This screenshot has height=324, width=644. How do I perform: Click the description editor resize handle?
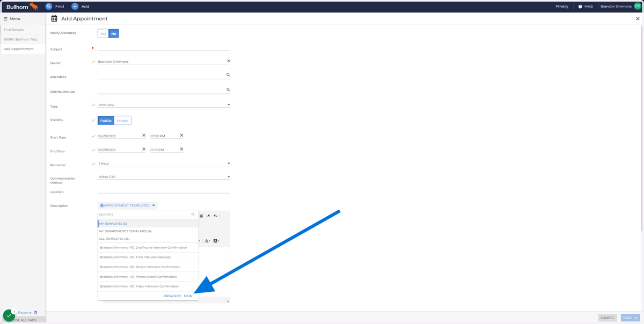point(228,301)
